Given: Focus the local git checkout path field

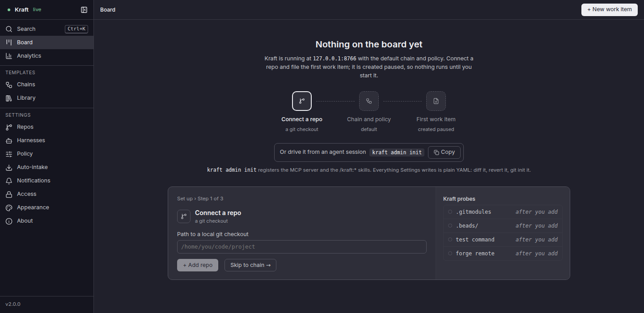Looking at the screenshot, I should (302, 247).
